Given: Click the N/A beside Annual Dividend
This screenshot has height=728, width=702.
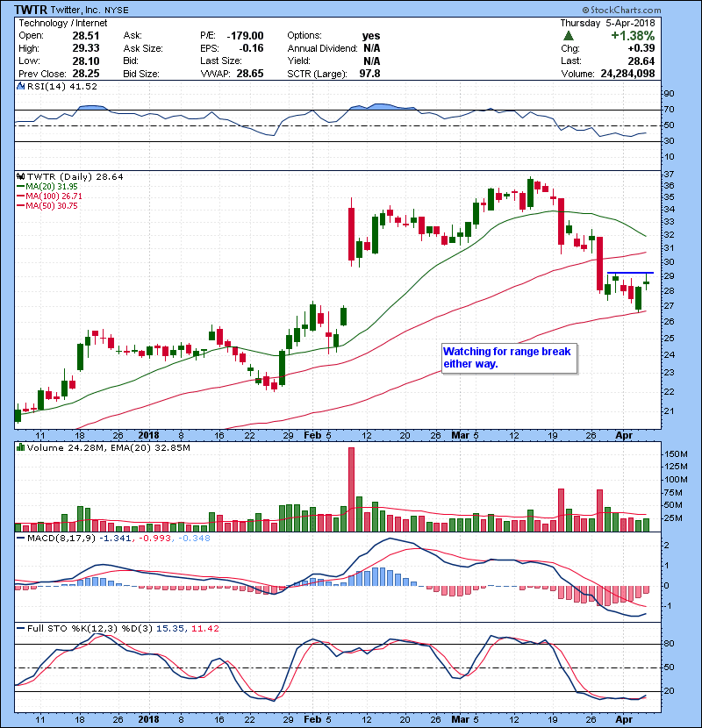Looking at the screenshot, I should (372, 48).
